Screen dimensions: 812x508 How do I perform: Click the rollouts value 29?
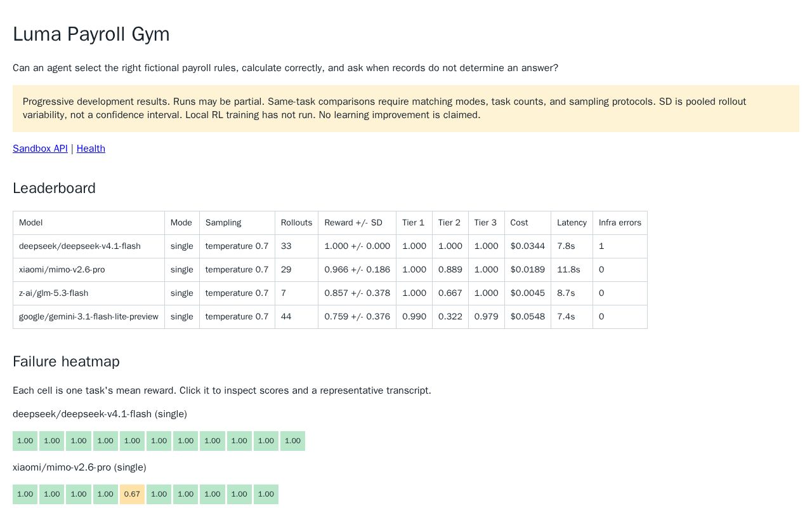[x=286, y=270]
